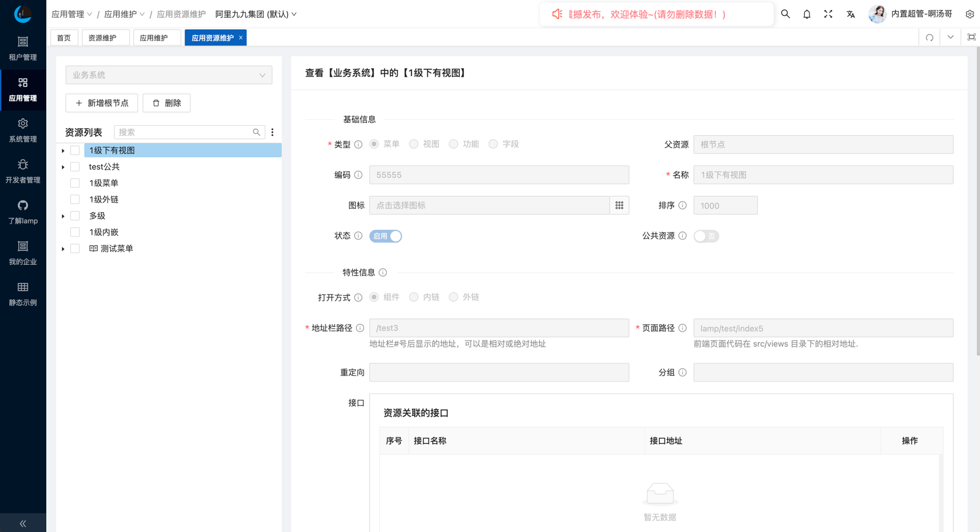The height and width of the screenshot is (532, 980).
Task: Check the box beside test公共
Action: coord(75,167)
